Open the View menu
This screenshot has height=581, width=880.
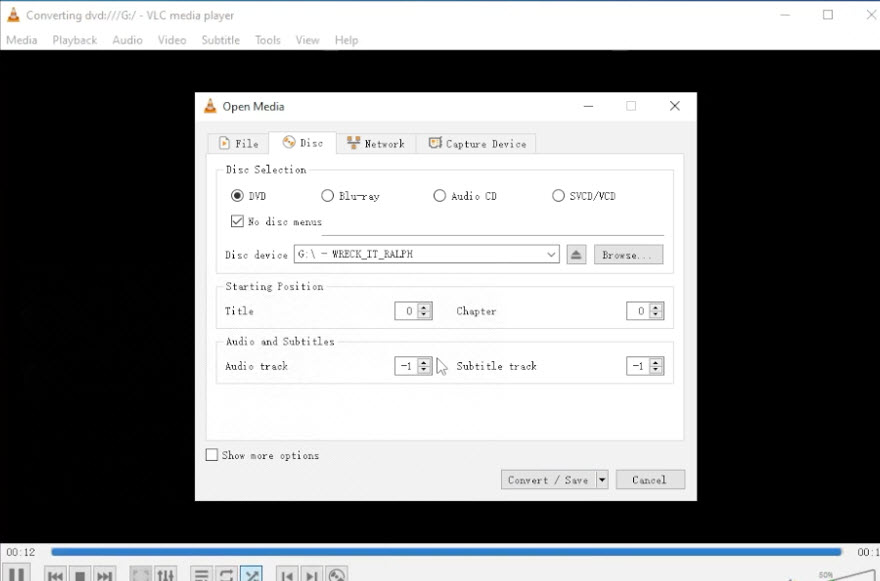pos(308,40)
